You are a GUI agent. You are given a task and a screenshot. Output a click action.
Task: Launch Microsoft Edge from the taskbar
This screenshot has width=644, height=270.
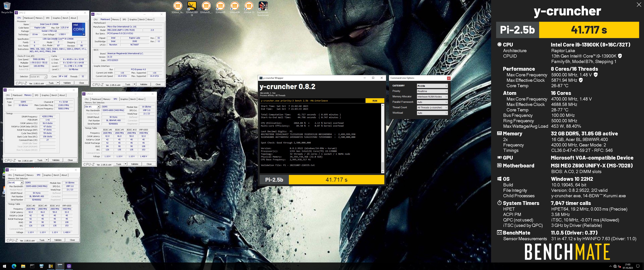14,266
